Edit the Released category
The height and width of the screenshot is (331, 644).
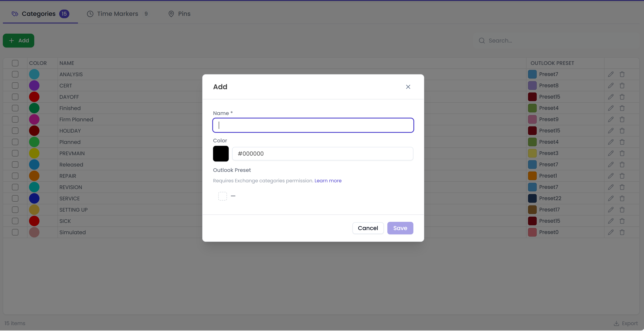point(610,165)
